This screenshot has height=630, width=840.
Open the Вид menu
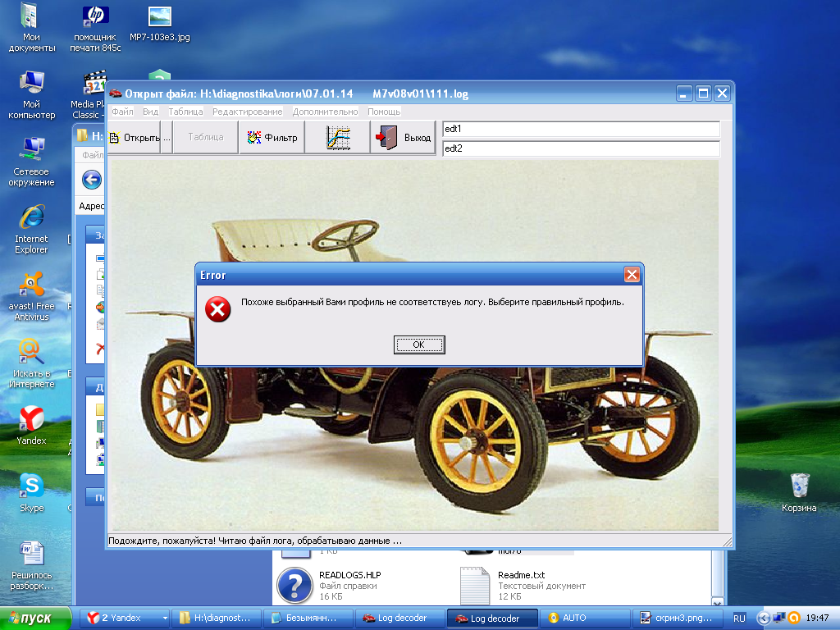coord(151,112)
